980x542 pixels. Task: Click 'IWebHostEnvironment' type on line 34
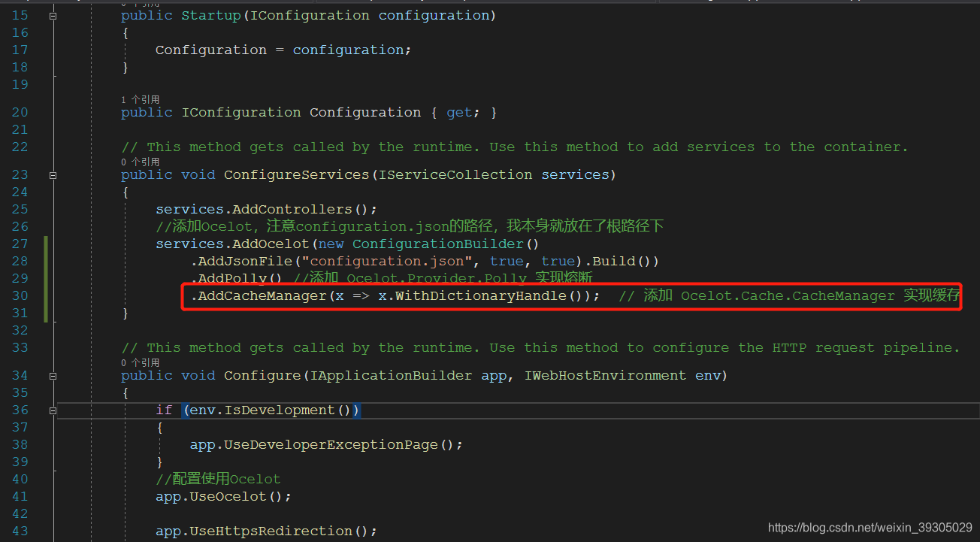tap(605, 375)
